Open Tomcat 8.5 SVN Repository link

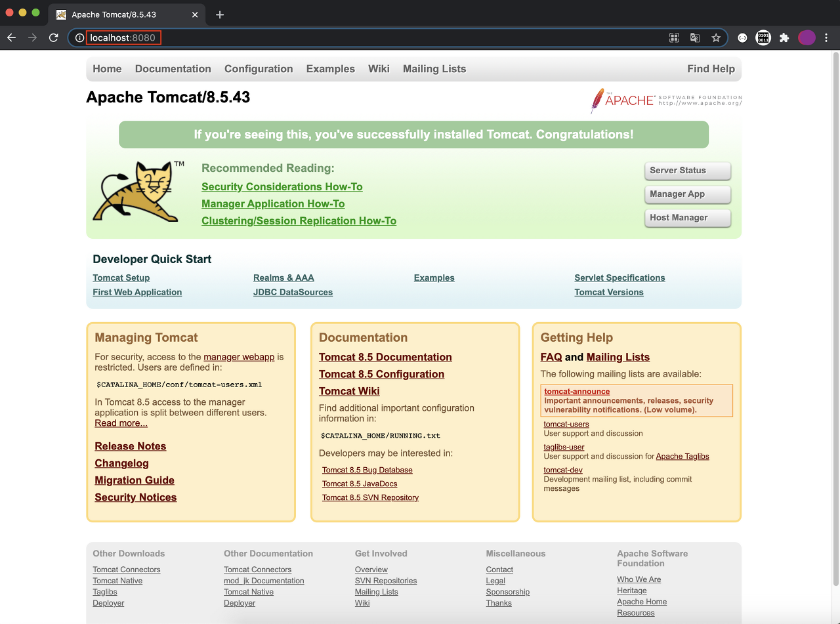[x=370, y=497]
